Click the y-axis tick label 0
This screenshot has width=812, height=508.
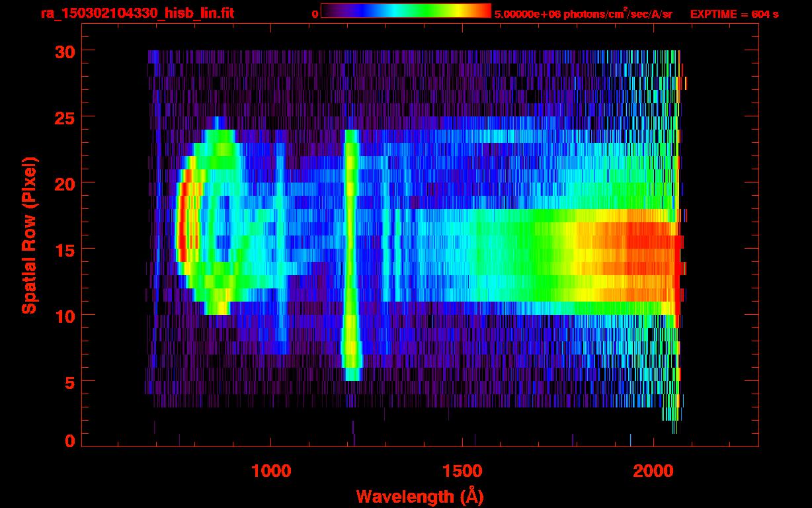[71, 441]
